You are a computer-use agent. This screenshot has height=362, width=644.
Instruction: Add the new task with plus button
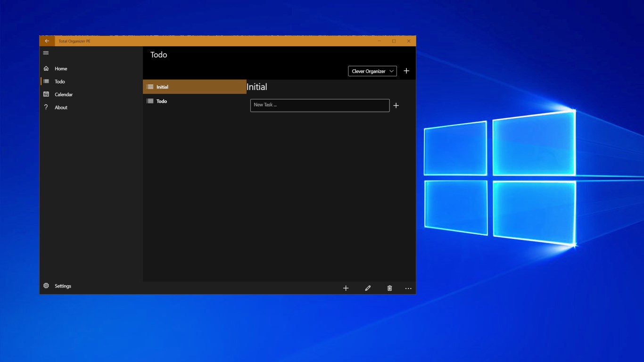[396, 106]
